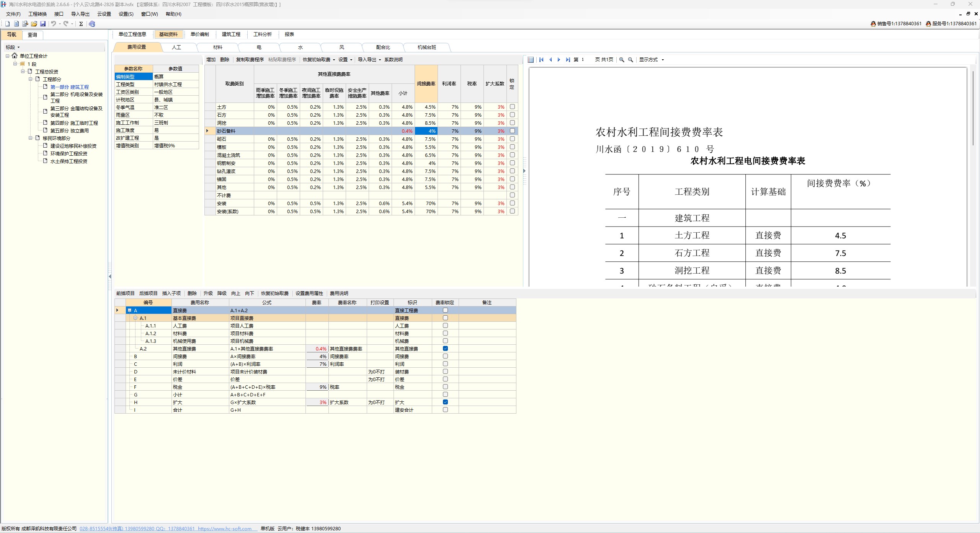Go to last page in preview

coord(568,60)
